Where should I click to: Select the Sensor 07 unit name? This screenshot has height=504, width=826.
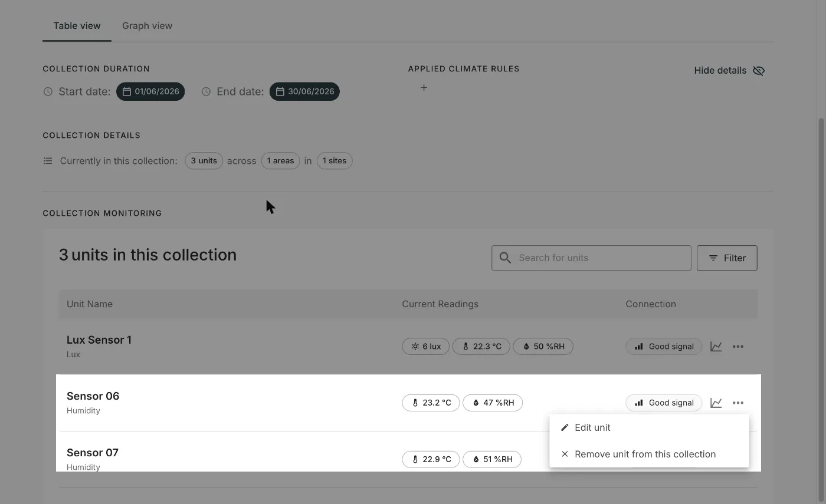point(93,453)
